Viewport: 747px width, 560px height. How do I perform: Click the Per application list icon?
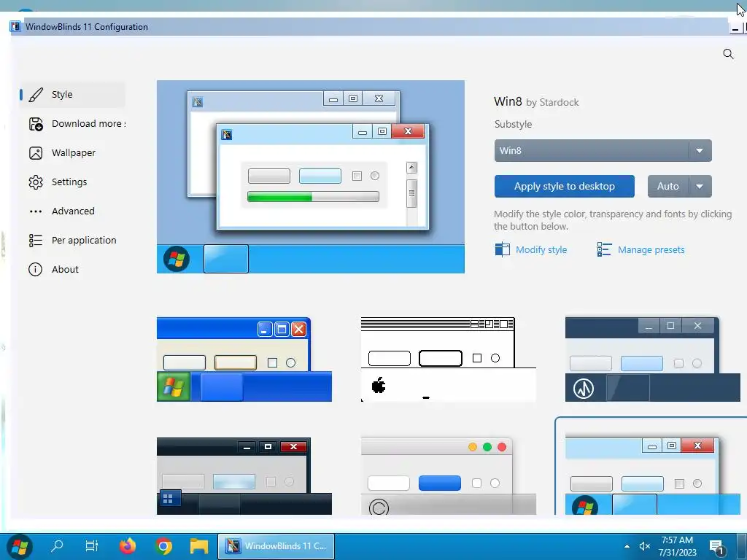click(x=36, y=241)
